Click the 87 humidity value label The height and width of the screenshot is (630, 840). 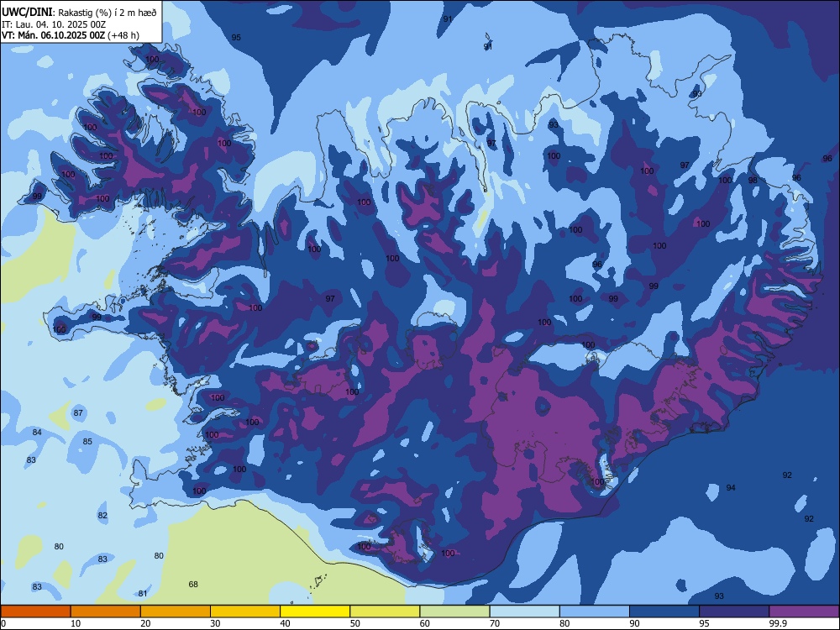[x=78, y=412]
